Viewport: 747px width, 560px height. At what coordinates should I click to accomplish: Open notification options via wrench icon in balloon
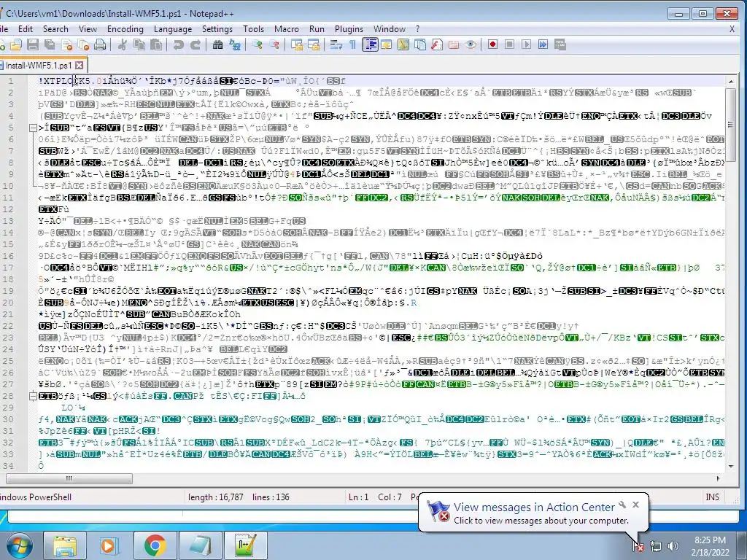[x=622, y=505]
